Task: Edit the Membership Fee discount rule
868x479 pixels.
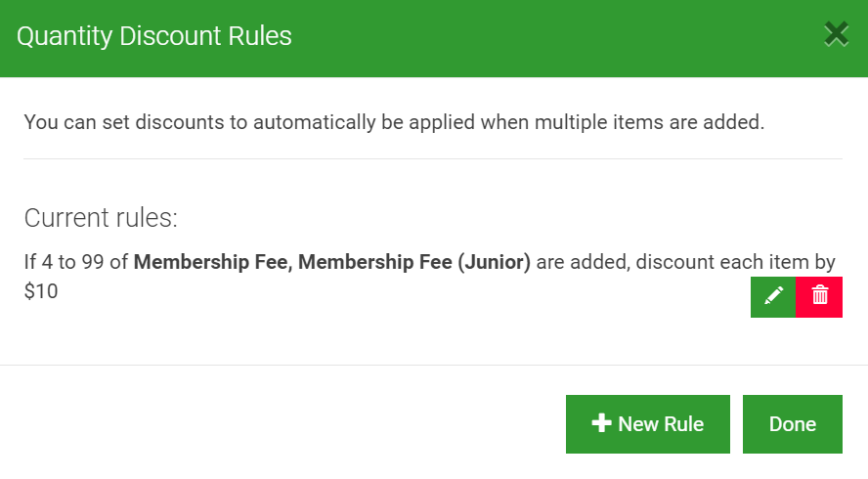Action: (x=773, y=297)
